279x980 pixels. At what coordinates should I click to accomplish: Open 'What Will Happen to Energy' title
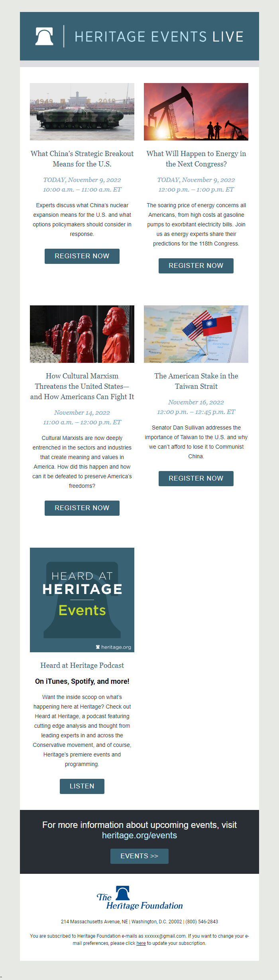pos(196,159)
